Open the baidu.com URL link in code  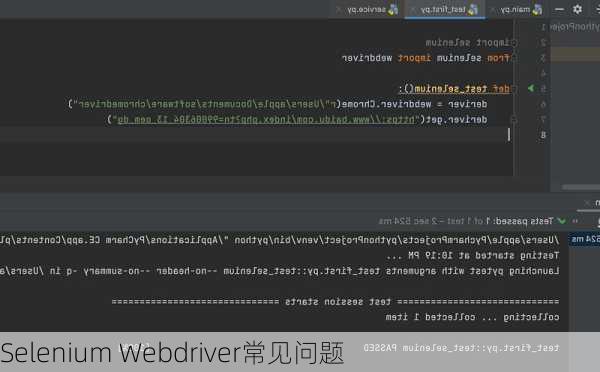point(266,120)
